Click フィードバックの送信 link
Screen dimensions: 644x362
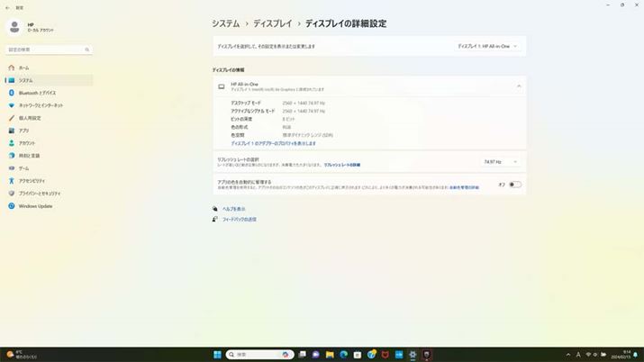239,219
